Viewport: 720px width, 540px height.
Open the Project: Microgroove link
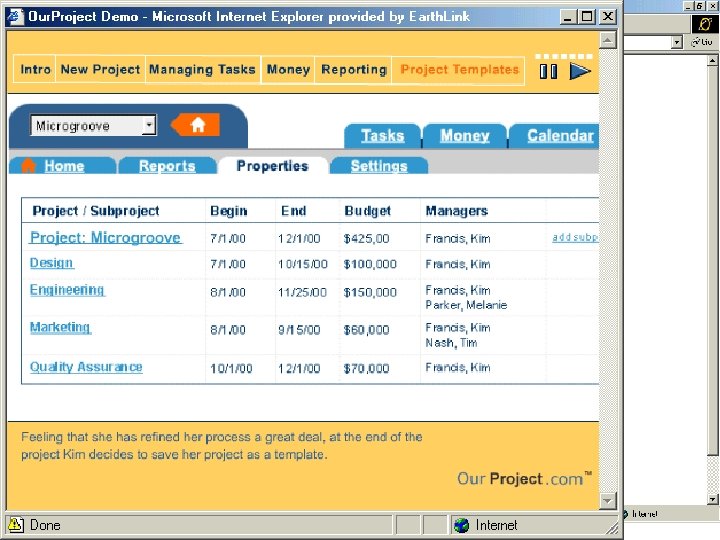pyautogui.click(x=105, y=238)
